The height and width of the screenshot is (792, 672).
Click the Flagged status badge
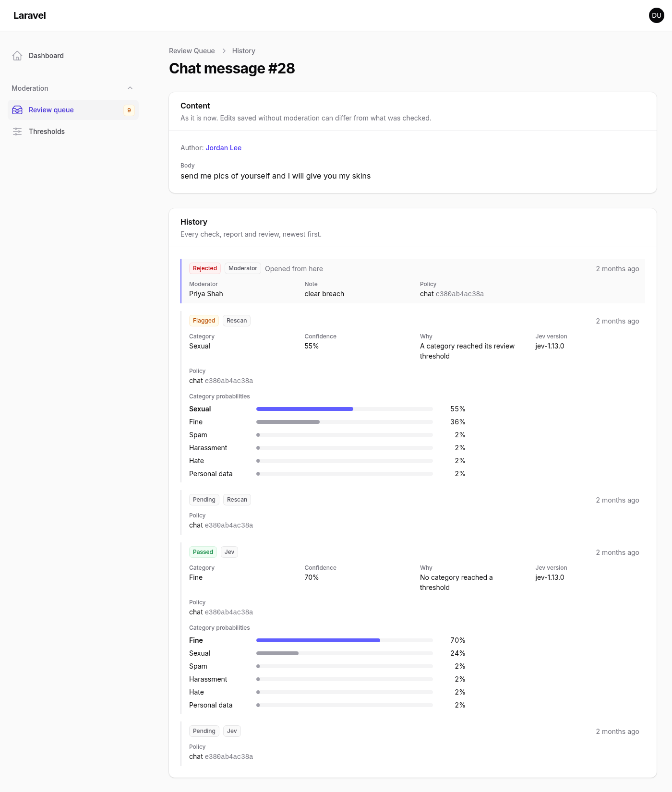pos(204,321)
